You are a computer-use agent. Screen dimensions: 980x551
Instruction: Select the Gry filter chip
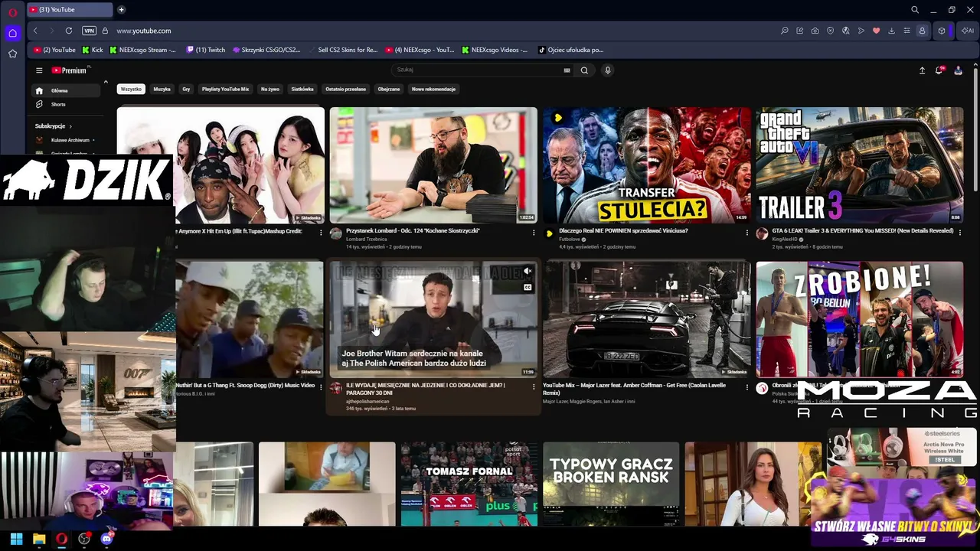(186, 89)
